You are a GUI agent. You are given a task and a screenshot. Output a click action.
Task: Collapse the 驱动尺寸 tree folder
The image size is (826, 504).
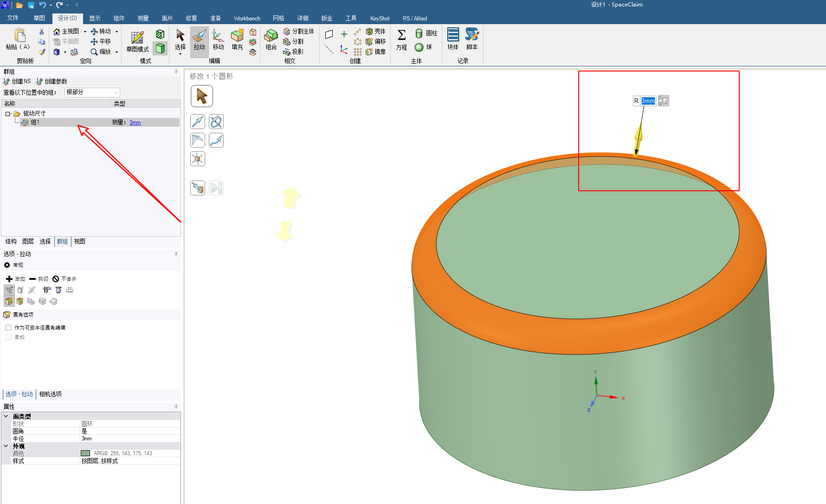[x=8, y=114]
